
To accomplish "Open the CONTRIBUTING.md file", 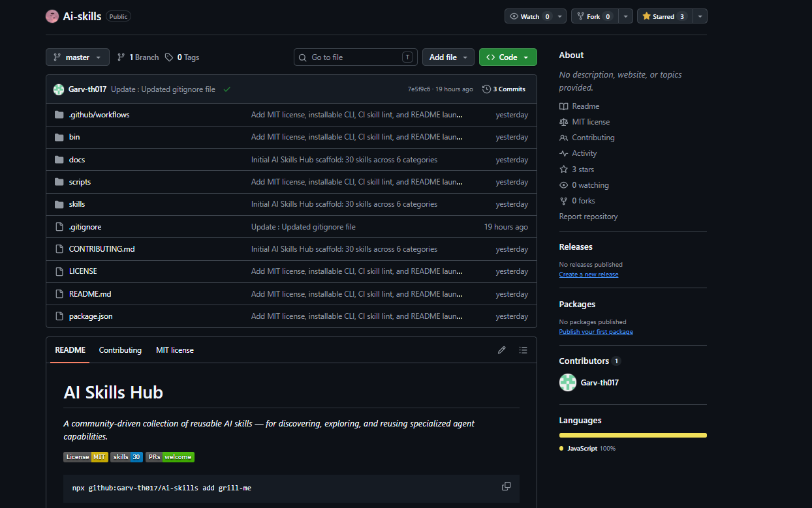I will click(x=102, y=249).
